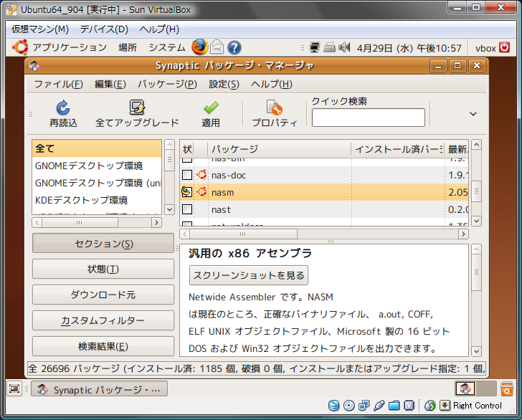Click the Ubuntu support icon beside nas-doc

(x=201, y=175)
